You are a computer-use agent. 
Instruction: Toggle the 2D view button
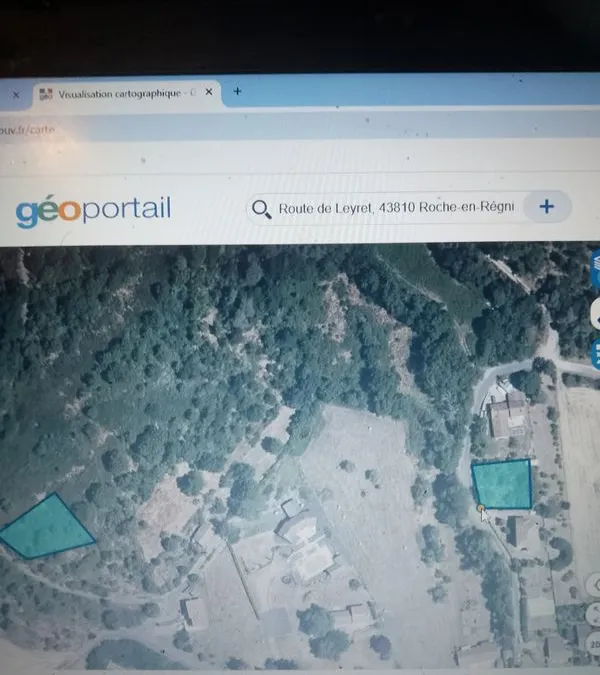click(596, 644)
